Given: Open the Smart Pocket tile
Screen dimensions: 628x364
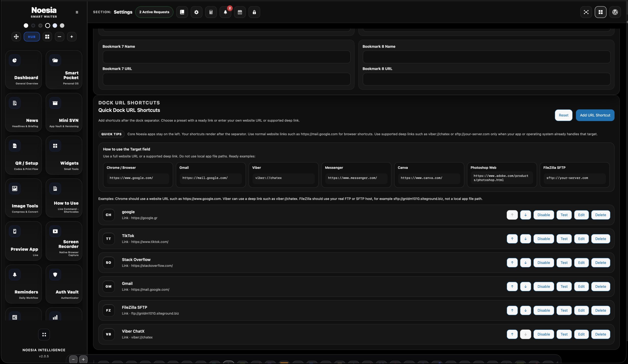Looking at the screenshot, I should (x=64, y=70).
